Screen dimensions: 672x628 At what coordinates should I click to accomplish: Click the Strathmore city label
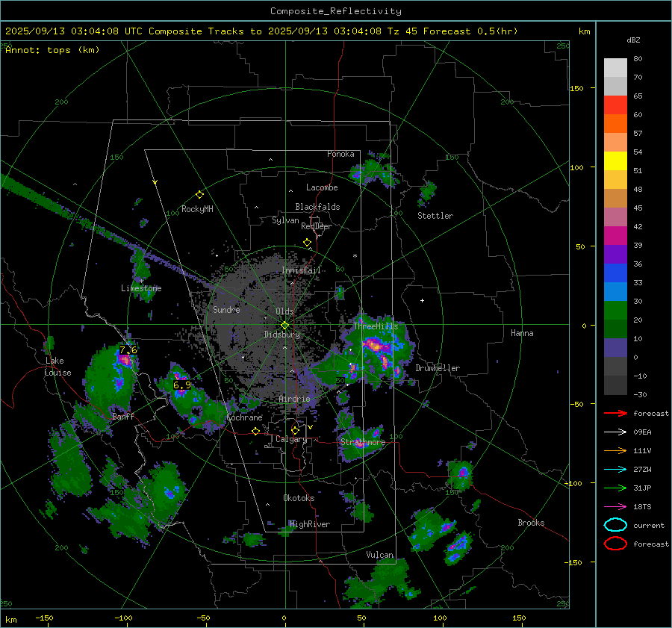363,442
